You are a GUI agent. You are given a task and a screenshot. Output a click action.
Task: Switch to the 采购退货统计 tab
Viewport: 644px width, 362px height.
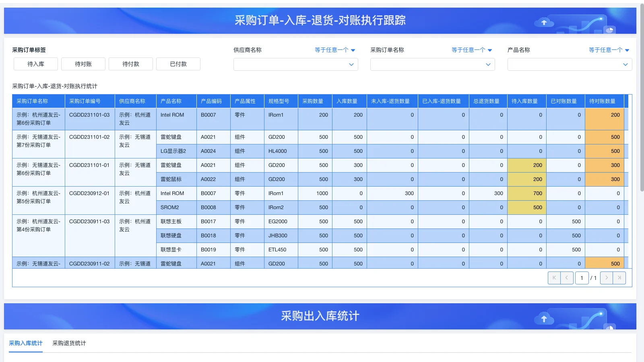[x=69, y=343]
